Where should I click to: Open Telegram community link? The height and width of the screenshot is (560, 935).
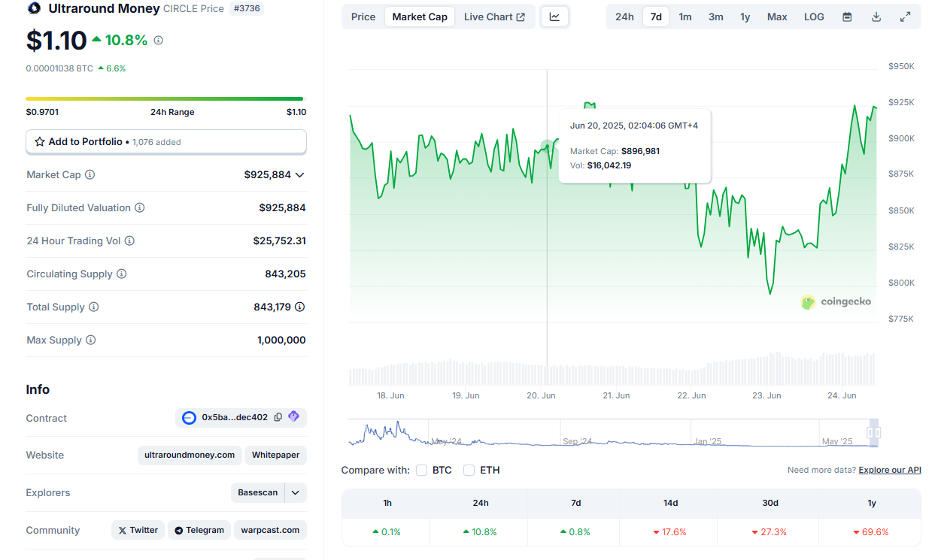tap(199, 530)
